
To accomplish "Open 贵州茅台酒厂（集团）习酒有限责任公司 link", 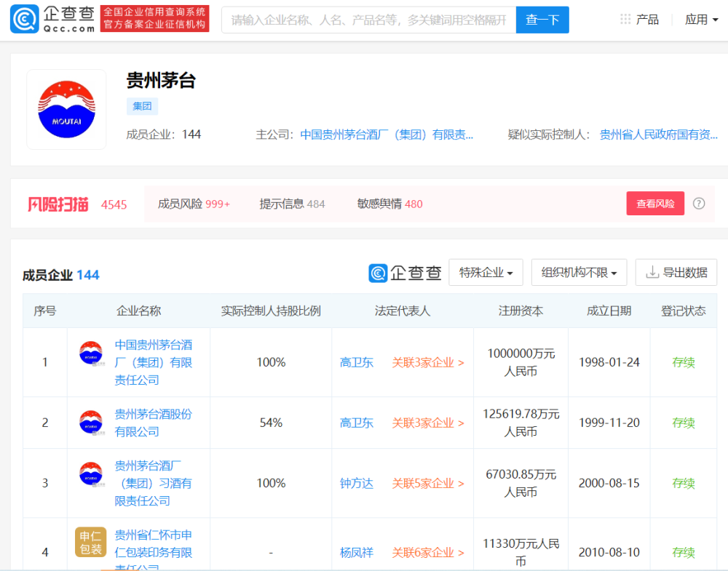I will [153, 483].
